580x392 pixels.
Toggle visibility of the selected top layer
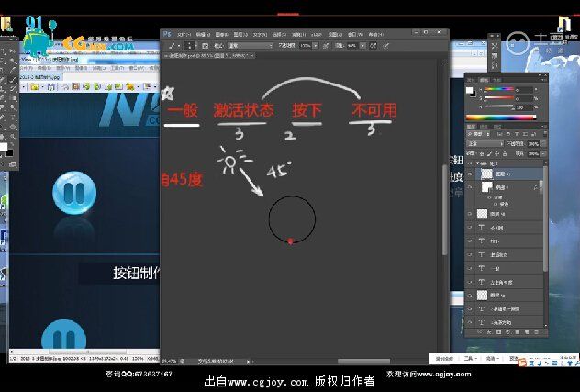[470, 174]
